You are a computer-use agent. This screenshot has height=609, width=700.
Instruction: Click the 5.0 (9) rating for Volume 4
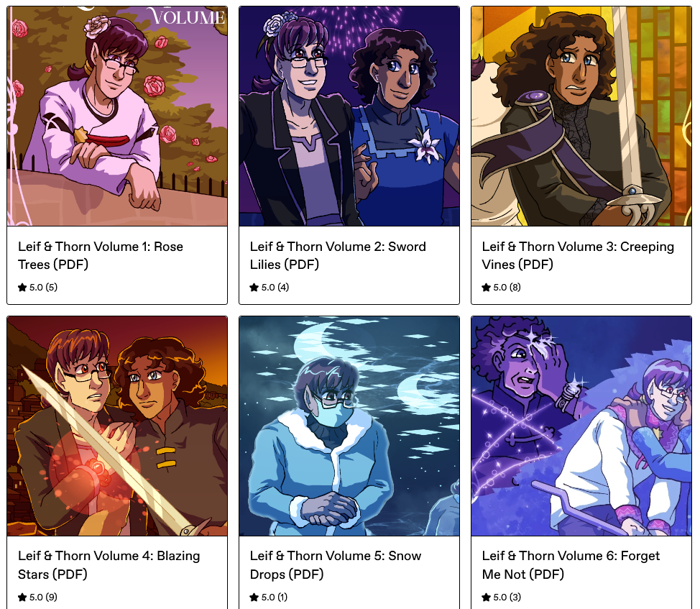(x=43, y=597)
